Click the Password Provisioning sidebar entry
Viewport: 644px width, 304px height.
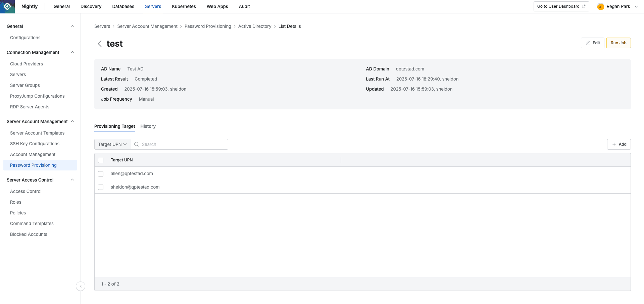pos(33,165)
